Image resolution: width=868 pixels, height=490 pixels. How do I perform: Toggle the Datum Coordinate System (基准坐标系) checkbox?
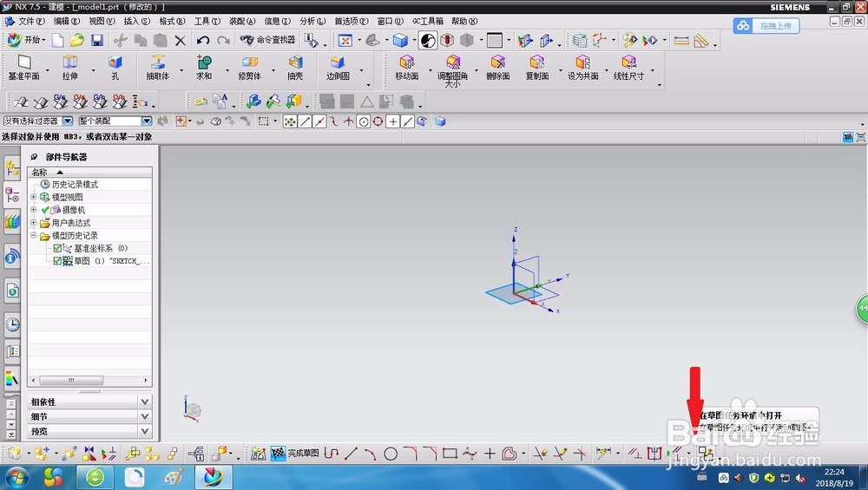pyautogui.click(x=57, y=248)
